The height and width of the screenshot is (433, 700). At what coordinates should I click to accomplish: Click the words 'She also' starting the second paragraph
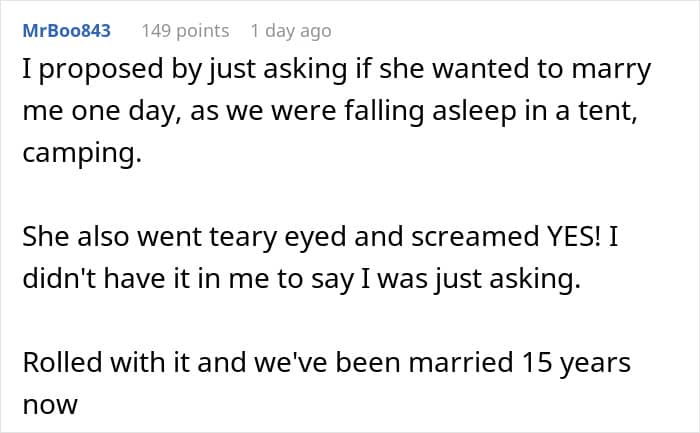[75, 237]
